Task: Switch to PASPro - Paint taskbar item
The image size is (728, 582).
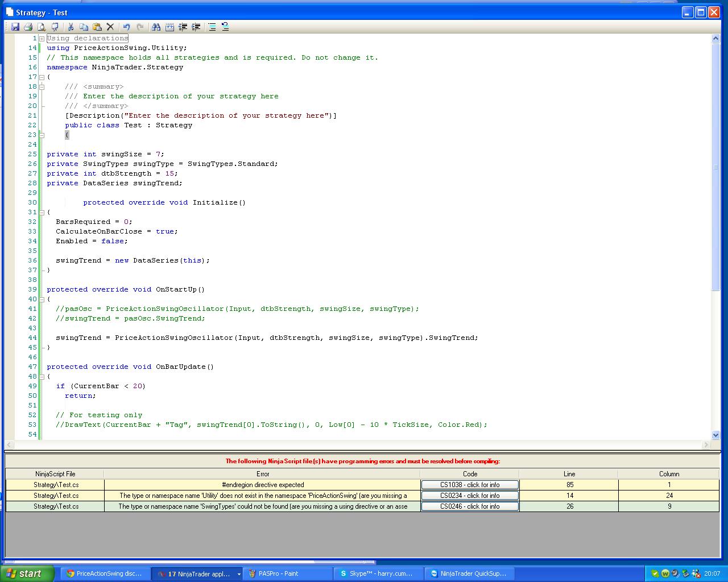Action: coord(288,574)
